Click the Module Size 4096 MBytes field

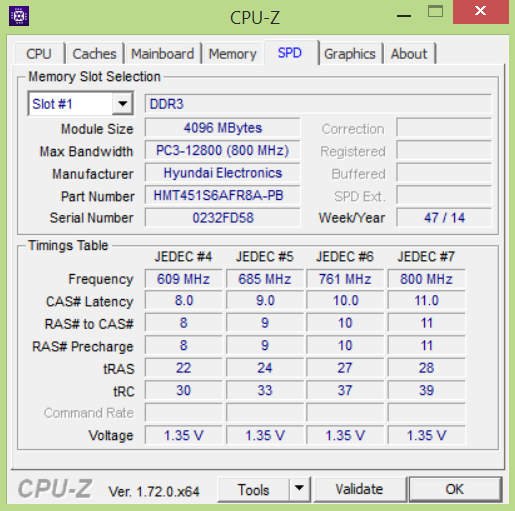(x=222, y=128)
